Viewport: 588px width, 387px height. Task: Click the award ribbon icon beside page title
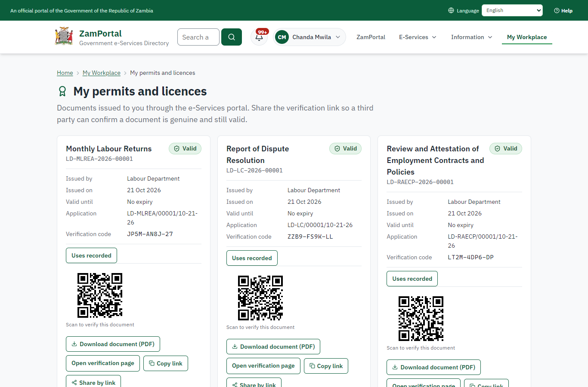click(62, 91)
